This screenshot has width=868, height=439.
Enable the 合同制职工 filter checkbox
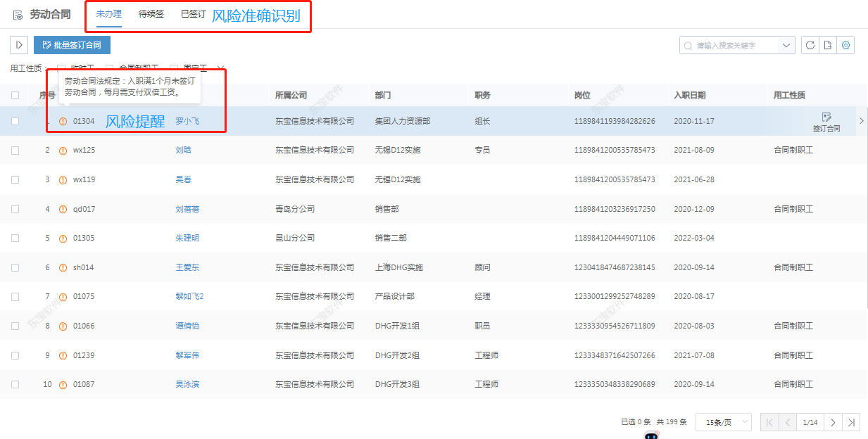(x=109, y=68)
